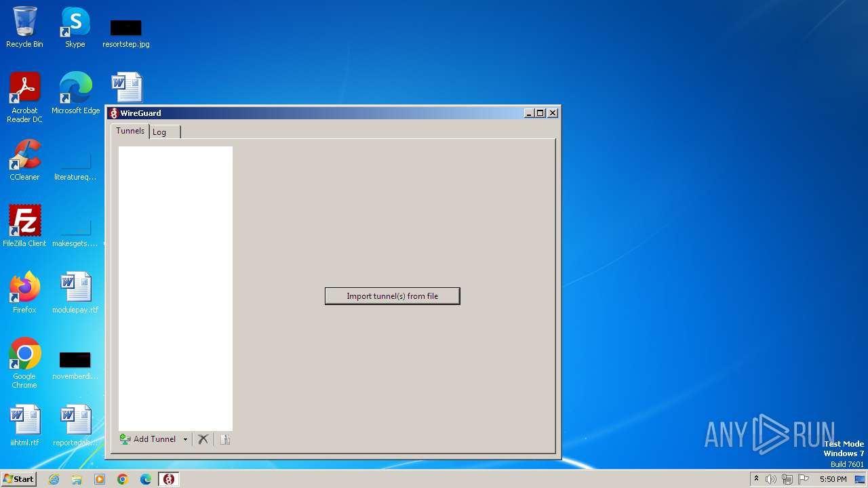Select the FileZilla Client desktop shortcut
Viewport: 868px width, 488px height.
pos(24,226)
